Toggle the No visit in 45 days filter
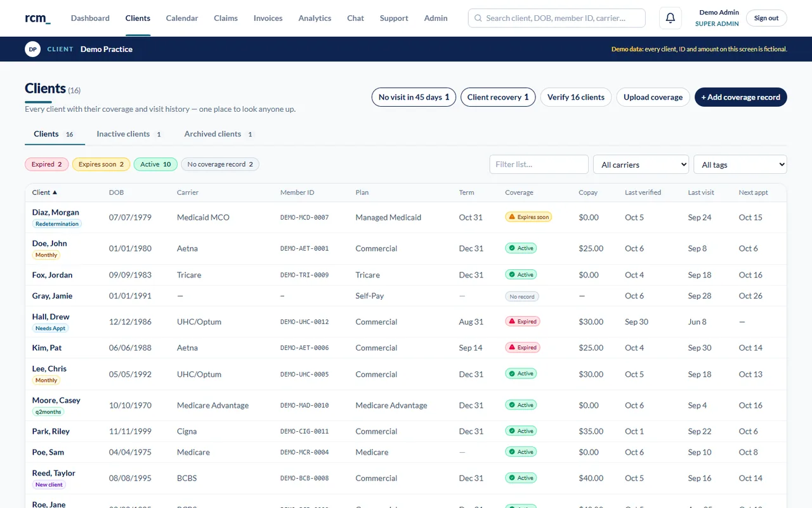This screenshot has height=508, width=812. click(414, 97)
